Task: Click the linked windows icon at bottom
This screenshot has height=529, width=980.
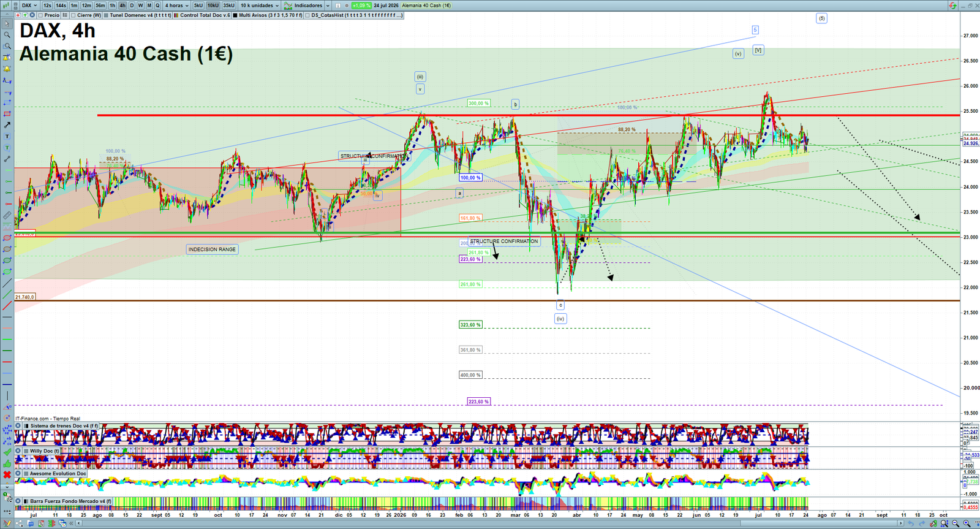Action: click(62, 523)
